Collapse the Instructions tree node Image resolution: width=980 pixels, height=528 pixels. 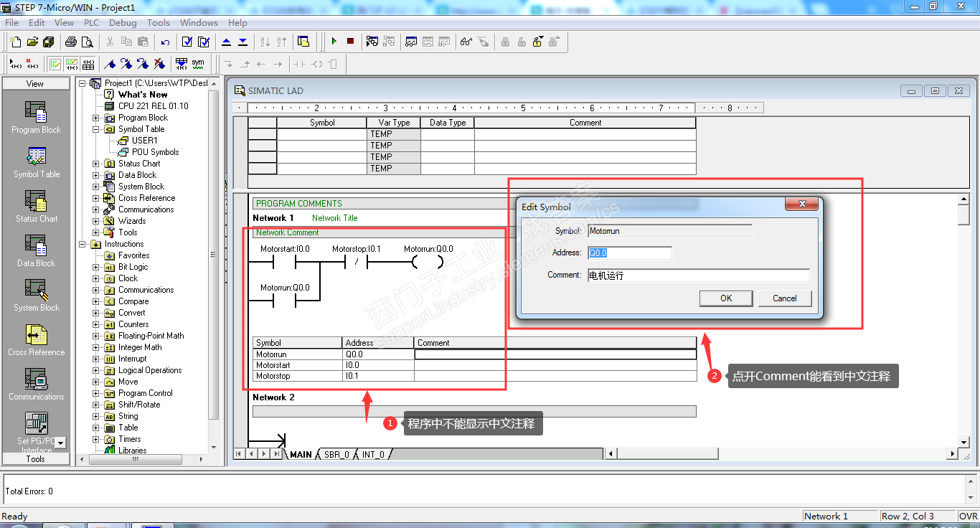(83, 244)
